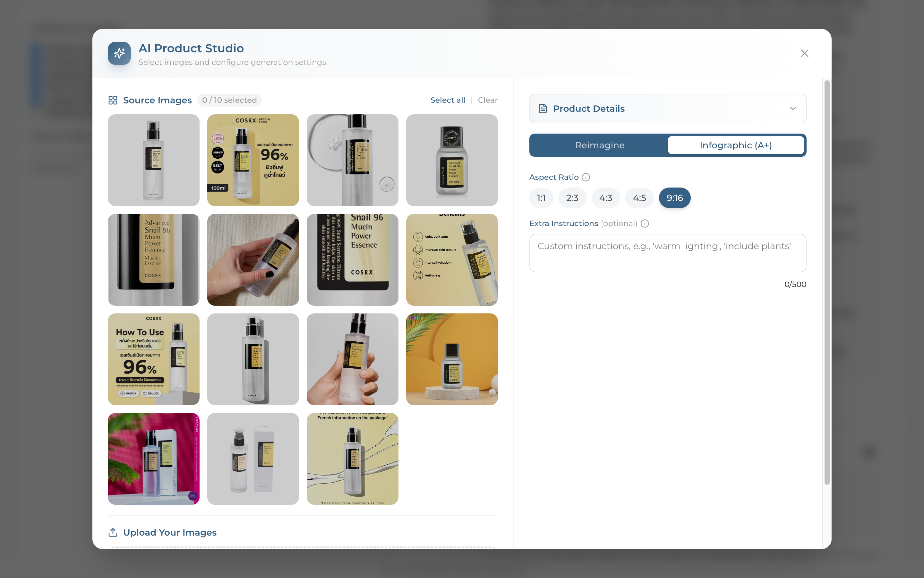Click the Aspect Ratio label
This screenshot has width=924, height=578.
pyautogui.click(x=554, y=177)
